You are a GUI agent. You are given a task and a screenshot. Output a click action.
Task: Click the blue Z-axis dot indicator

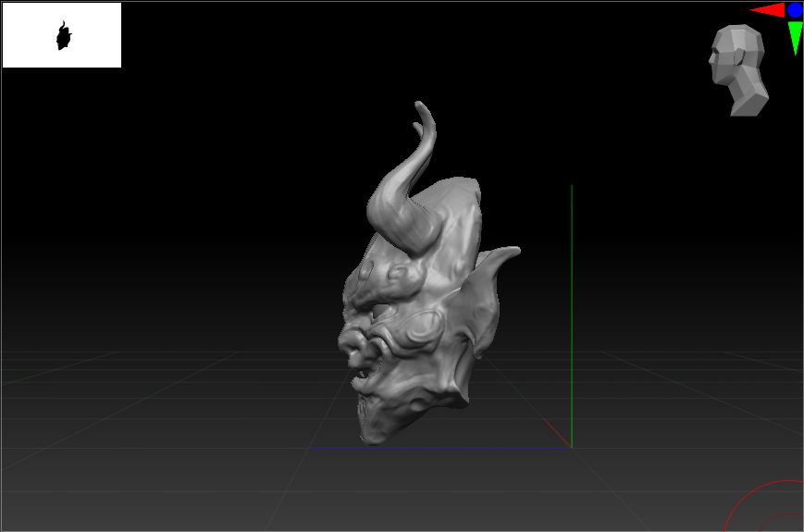796,10
